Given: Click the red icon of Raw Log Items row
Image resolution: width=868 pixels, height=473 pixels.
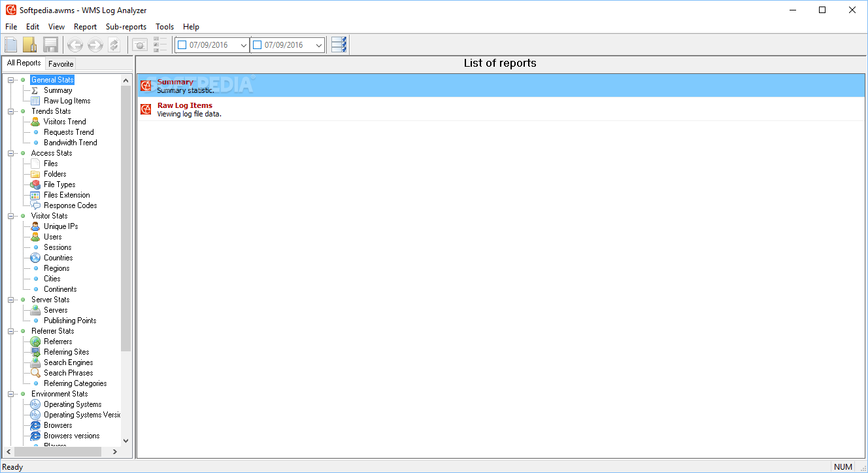Looking at the screenshot, I should click(146, 109).
